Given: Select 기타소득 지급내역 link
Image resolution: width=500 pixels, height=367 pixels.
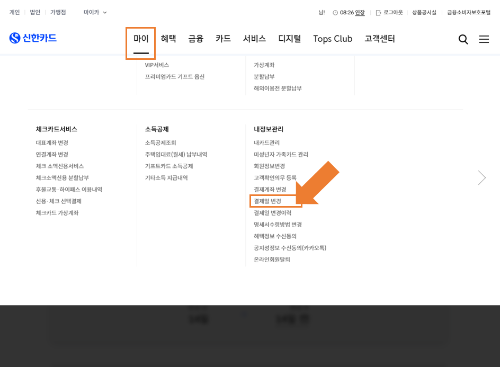Looking at the screenshot, I should point(166,178).
